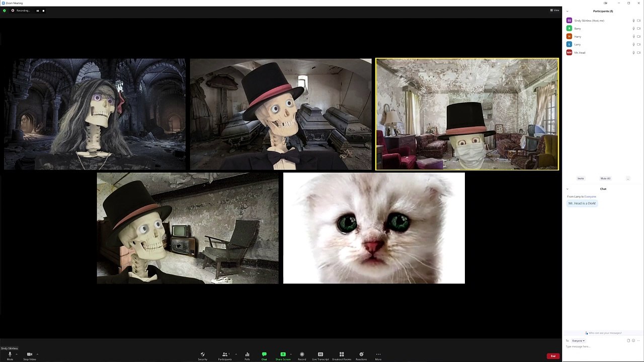Image resolution: width=644 pixels, height=362 pixels.
Task: Mute microphone in the bottom toolbar
Action: pyautogui.click(x=10, y=355)
